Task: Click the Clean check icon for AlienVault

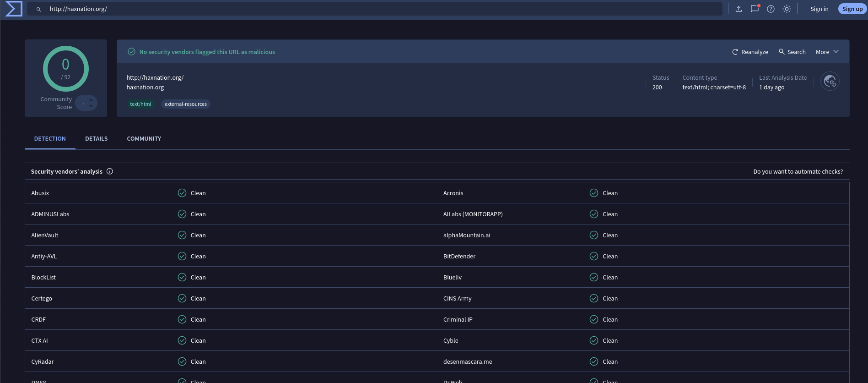Action: pyautogui.click(x=182, y=235)
